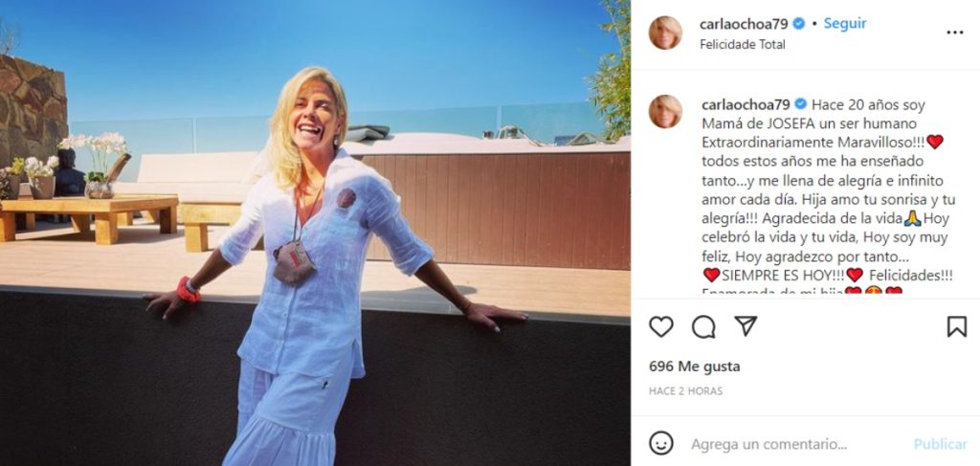Click the Publicar button
980x466 pixels.
point(940,444)
